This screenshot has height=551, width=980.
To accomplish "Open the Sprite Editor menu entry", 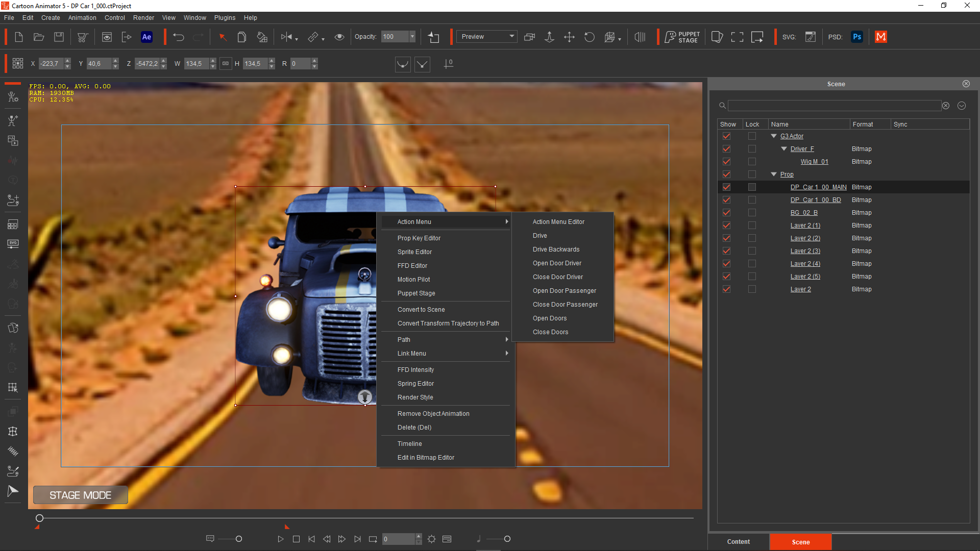I will click(x=414, y=252).
